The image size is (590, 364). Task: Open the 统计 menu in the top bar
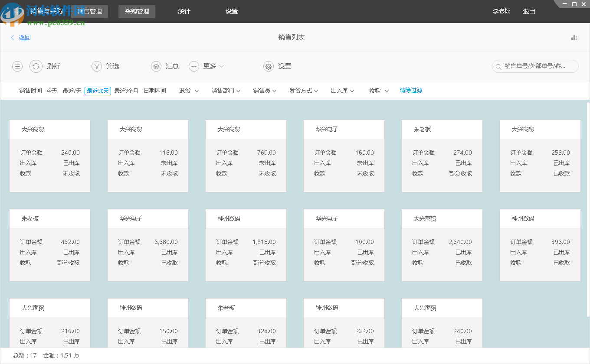pos(184,11)
